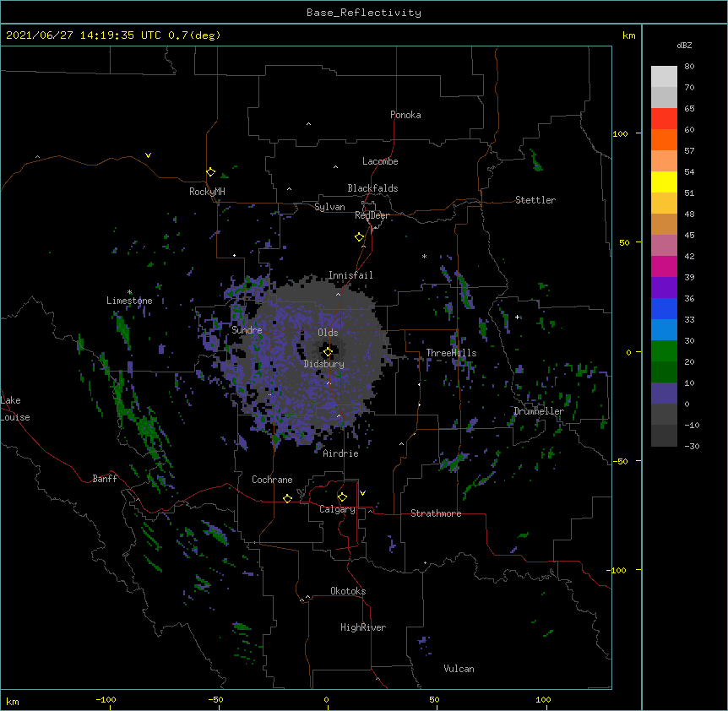
Task: Click the dBZ legend heading
Action: tap(684, 46)
